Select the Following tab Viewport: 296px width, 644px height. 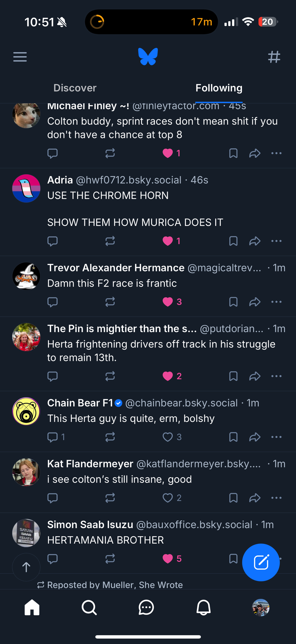coord(219,88)
